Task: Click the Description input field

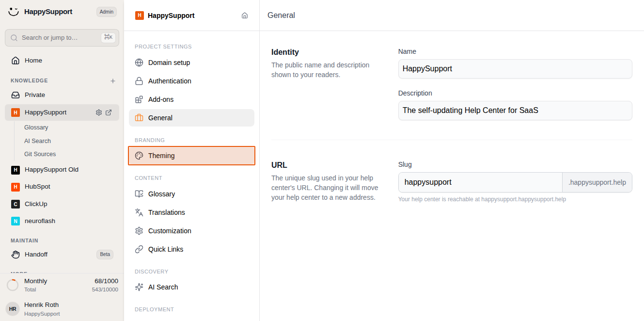Action: coord(515,111)
